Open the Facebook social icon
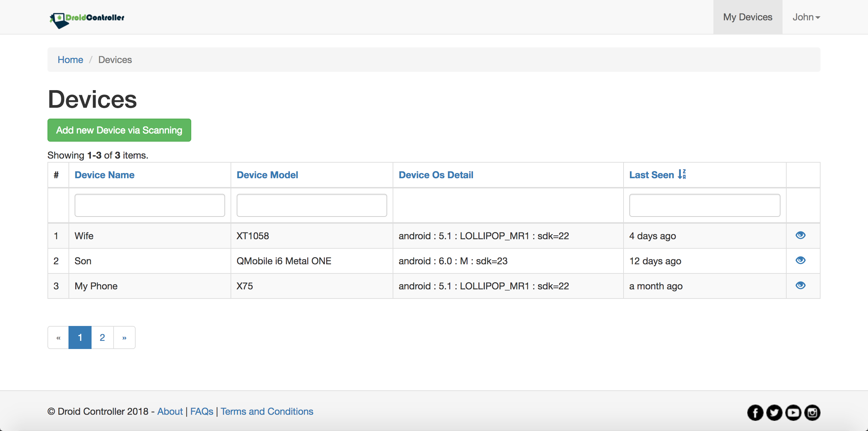Viewport: 868px width, 431px height. [755, 412]
